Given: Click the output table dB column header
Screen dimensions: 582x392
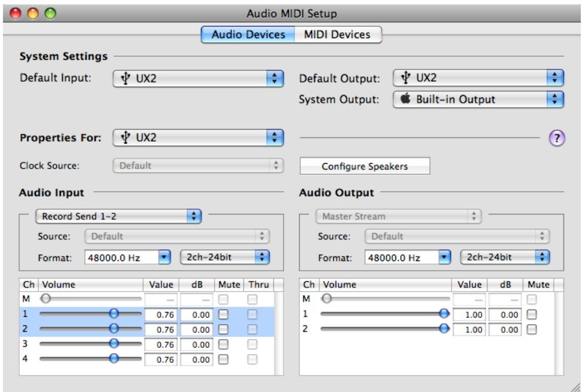Looking at the screenshot, I should 505,285.
